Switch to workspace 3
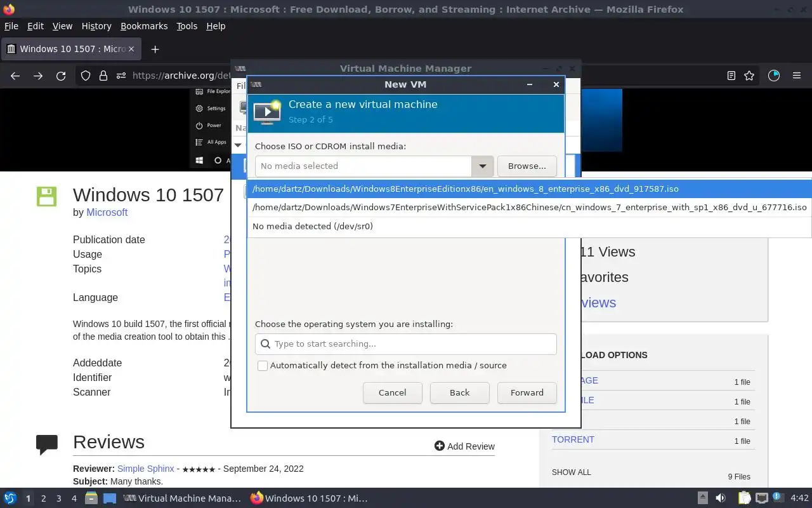Screen dimensions: 812x508 (x=58, y=498)
